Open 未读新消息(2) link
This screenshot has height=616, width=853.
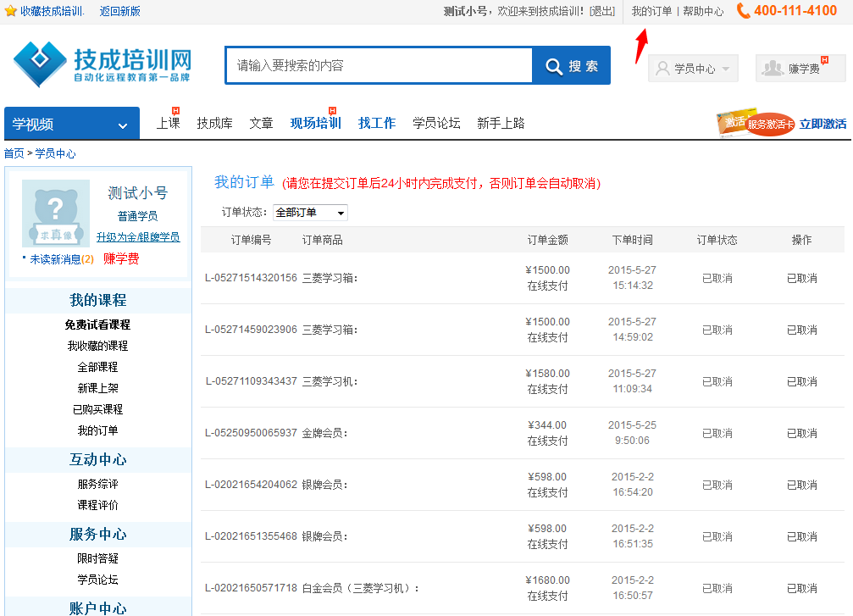pos(62,259)
